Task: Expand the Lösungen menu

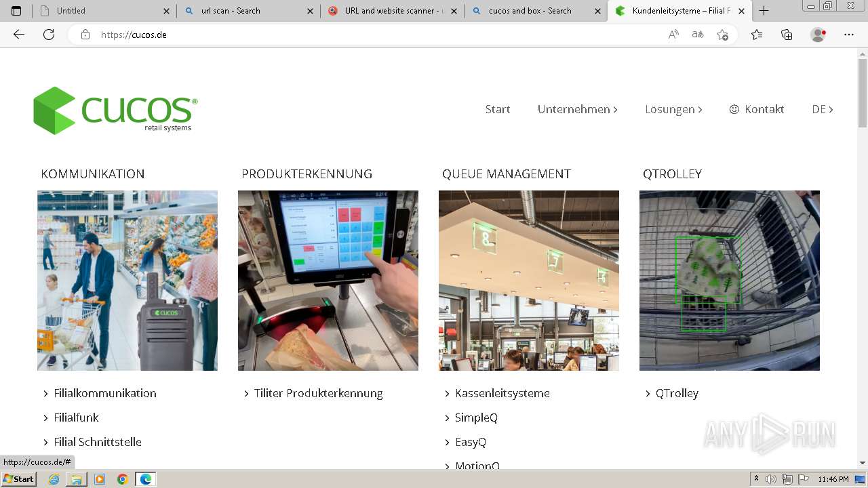Action: tap(673, 109)
